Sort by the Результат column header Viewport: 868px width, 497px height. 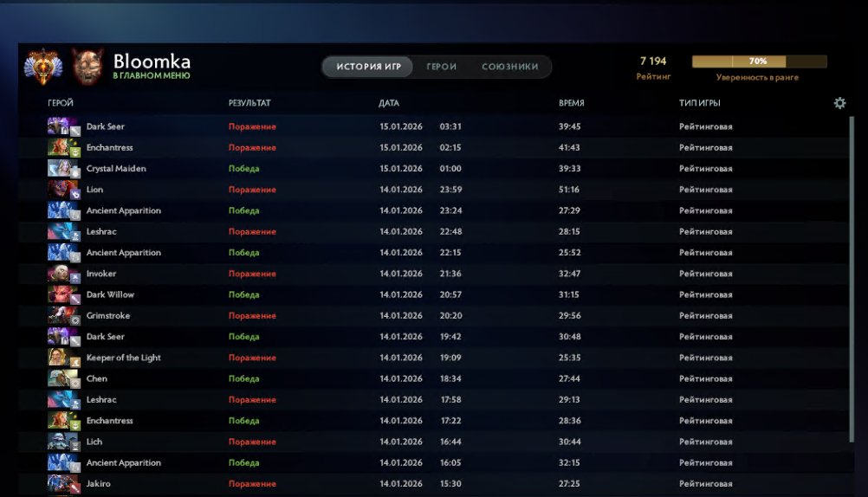(x=249, y=103)
